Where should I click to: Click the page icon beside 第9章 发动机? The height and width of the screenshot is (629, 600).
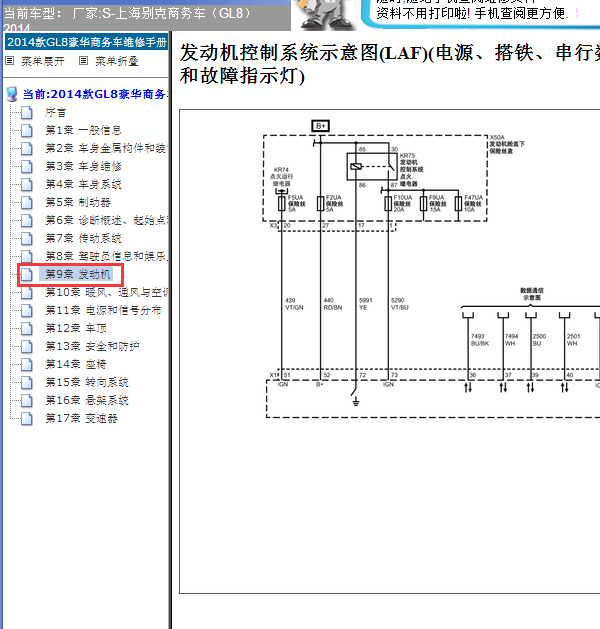click(27, 274)
